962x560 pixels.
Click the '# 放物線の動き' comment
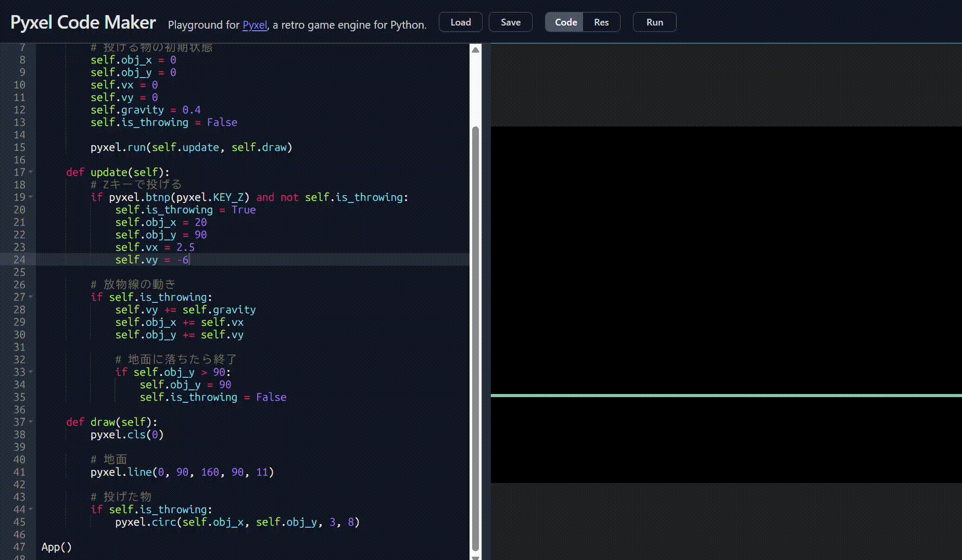click(133, 285)
